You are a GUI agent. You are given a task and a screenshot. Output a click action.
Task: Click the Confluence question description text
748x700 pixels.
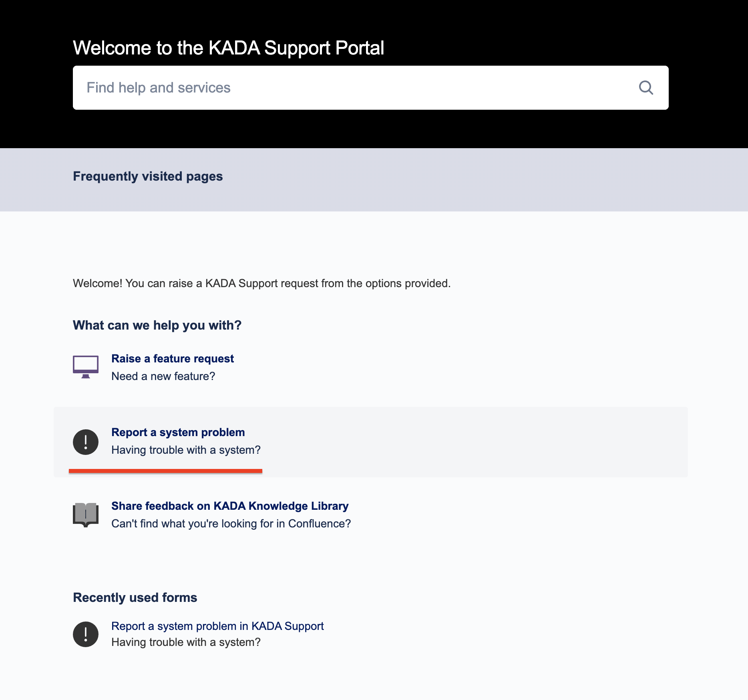tap(231, 523)
